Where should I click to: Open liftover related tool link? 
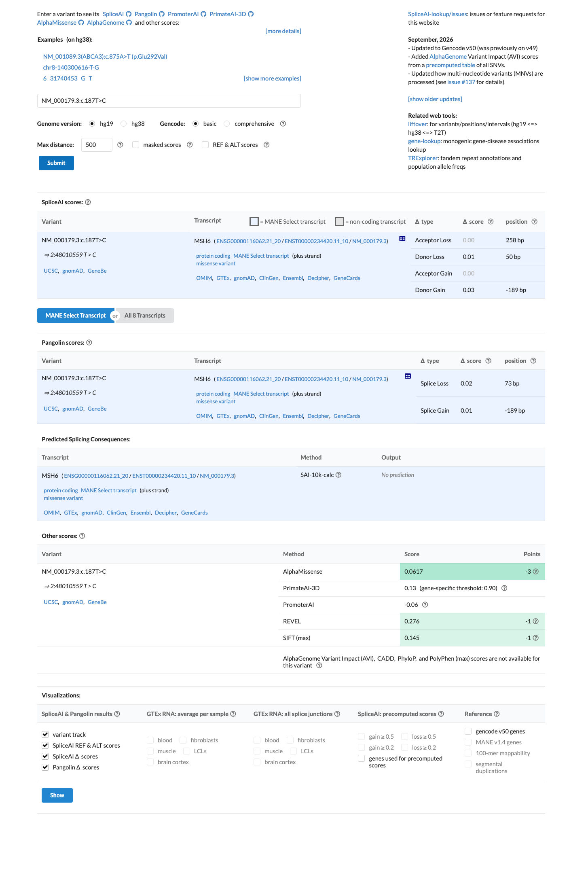(417, 124)
